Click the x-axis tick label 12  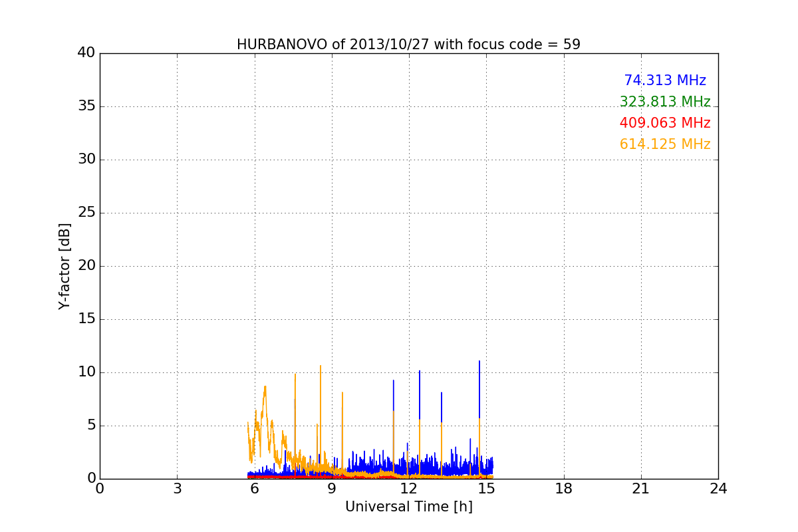[x=409, y=489]
